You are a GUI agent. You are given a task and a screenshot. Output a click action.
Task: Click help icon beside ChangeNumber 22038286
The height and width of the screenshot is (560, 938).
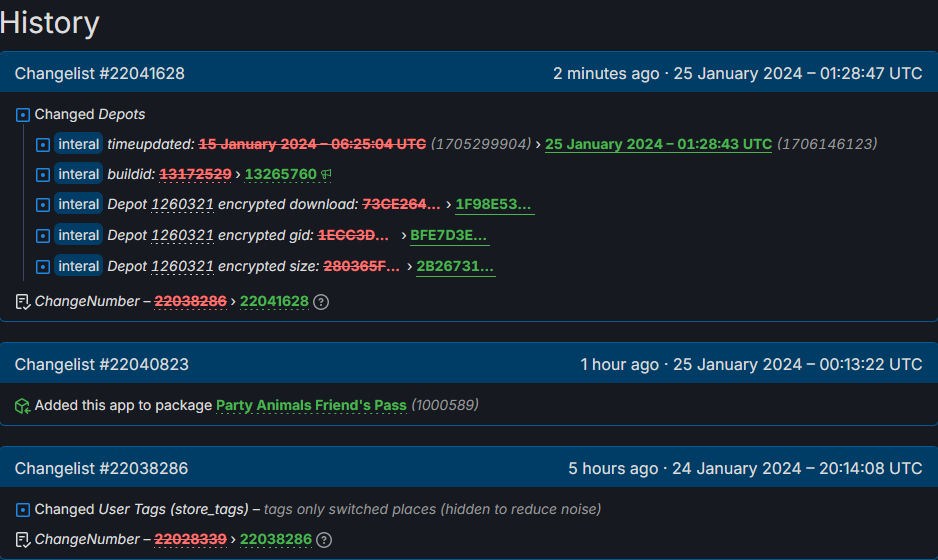tap(324, 540)
